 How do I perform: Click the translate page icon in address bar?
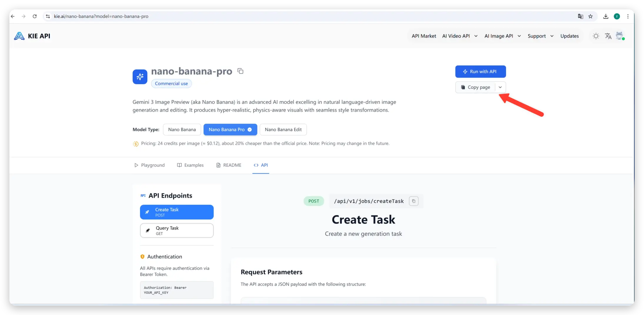point(580,16)
